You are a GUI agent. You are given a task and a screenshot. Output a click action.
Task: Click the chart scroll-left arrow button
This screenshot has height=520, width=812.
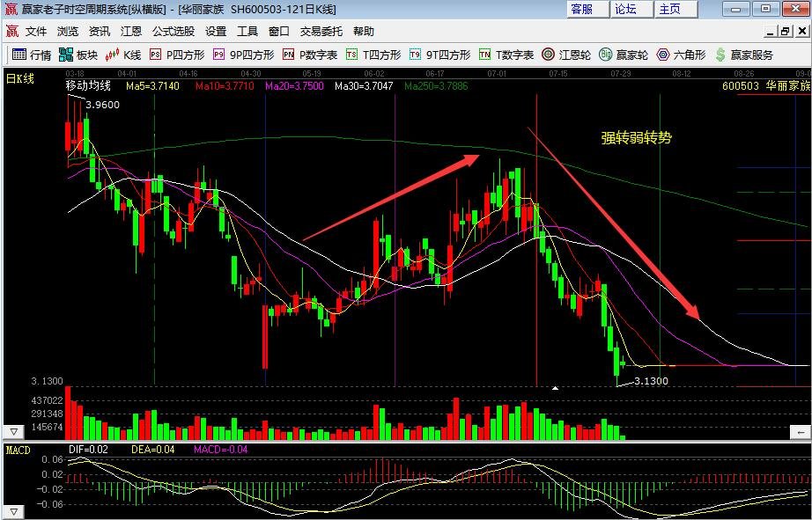coord(801,431)
